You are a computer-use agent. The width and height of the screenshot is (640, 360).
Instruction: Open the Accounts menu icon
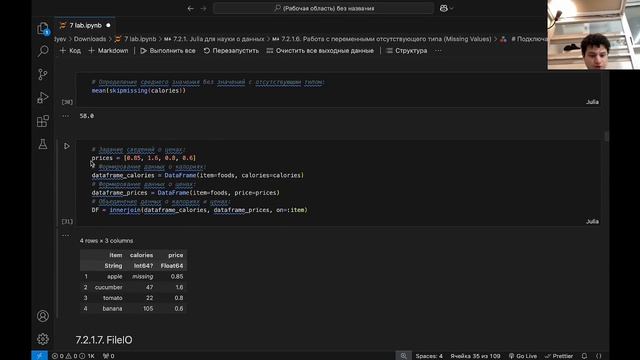[x=43, y=316]
